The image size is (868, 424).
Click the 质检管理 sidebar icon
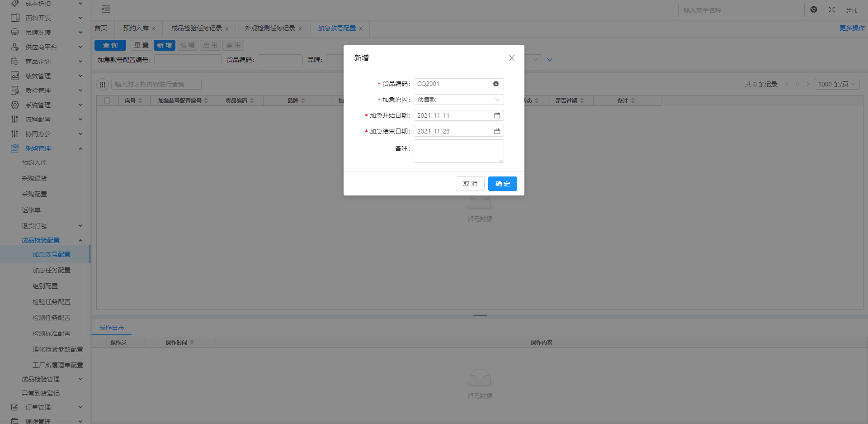click(x=15, y=91)
